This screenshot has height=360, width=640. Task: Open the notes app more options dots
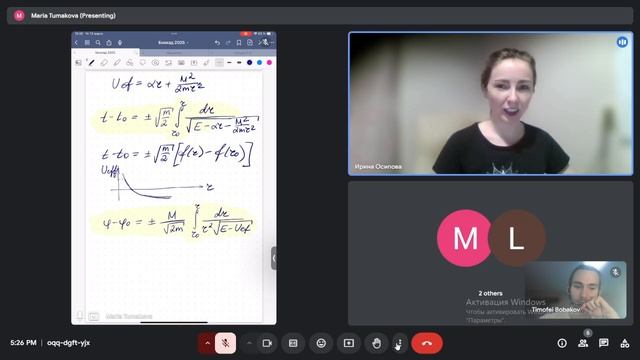point(272,42)
